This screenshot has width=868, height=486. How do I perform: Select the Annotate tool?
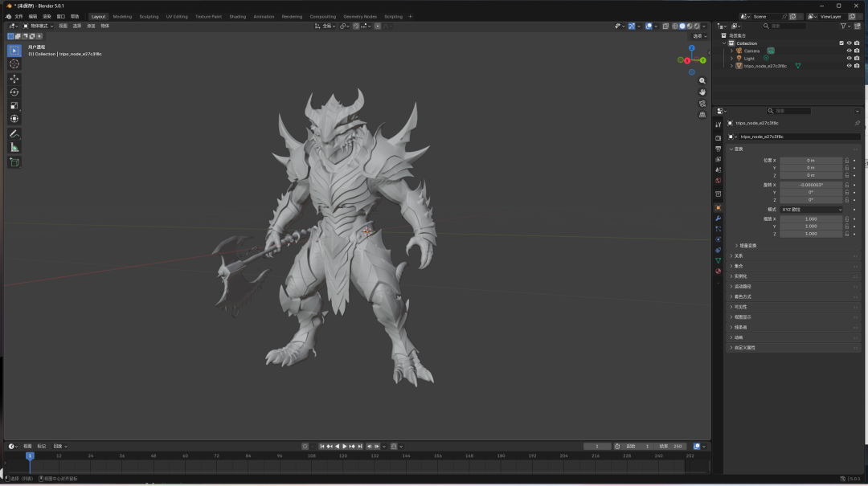[13, 133]
